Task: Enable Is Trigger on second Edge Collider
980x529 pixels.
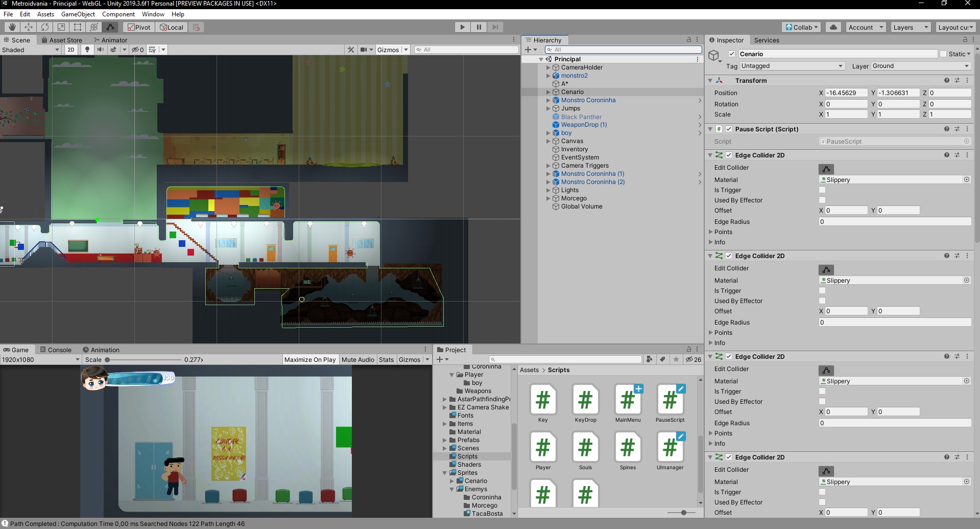Action: coord(822,290)
